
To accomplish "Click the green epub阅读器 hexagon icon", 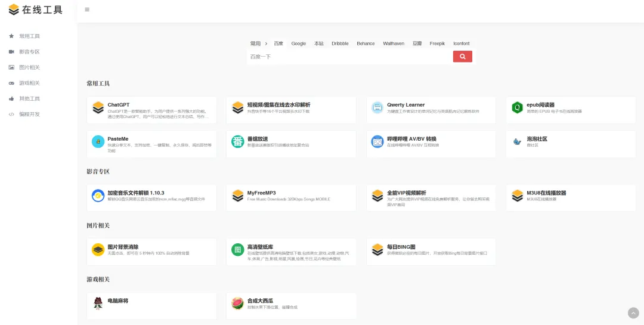I will pos(517,108).
